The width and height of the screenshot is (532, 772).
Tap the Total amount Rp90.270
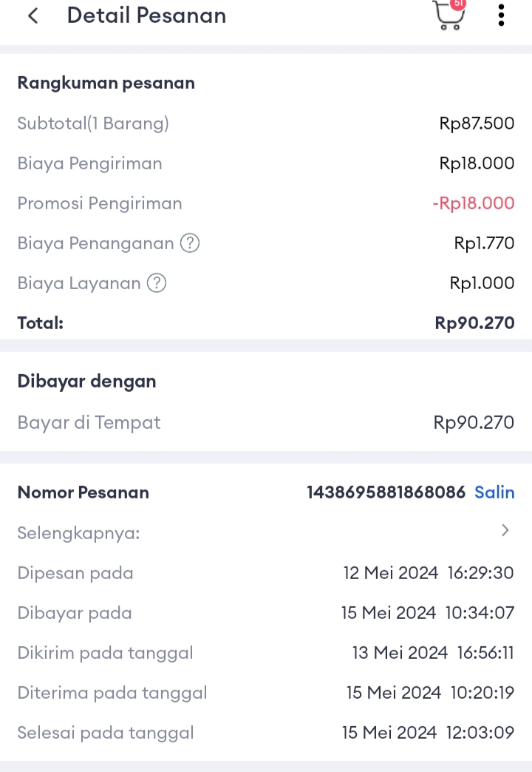(x=474, y=323)
